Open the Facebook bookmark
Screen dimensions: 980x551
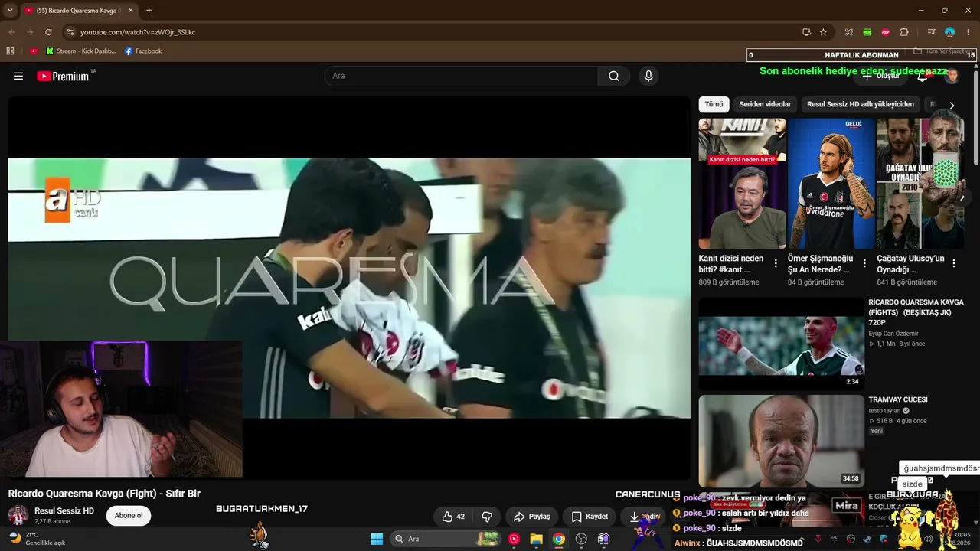point(143,51)
